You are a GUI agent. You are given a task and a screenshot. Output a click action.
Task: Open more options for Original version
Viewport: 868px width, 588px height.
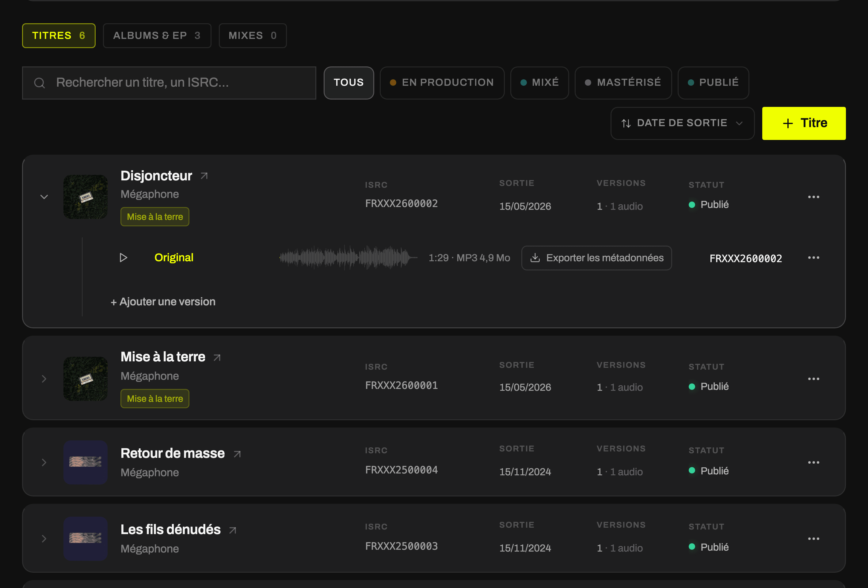click(813, 258)
